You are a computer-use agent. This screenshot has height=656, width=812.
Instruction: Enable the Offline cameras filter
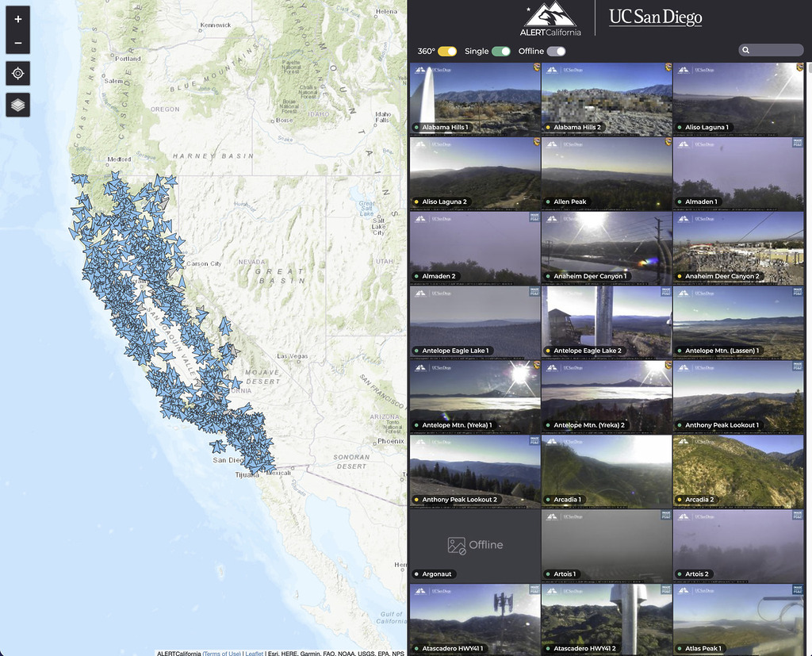tap(556, 51)
